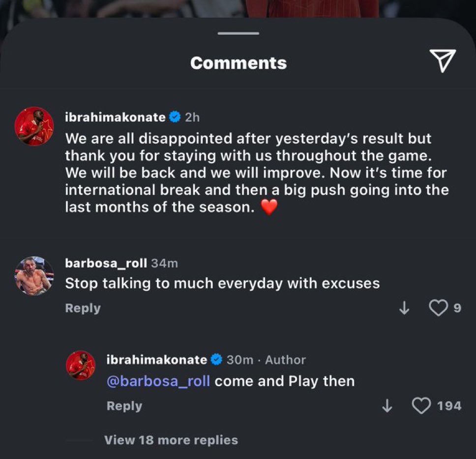Open the @barbosa_roll mention link
Screen dimensions: 476x459
(158, 381)
